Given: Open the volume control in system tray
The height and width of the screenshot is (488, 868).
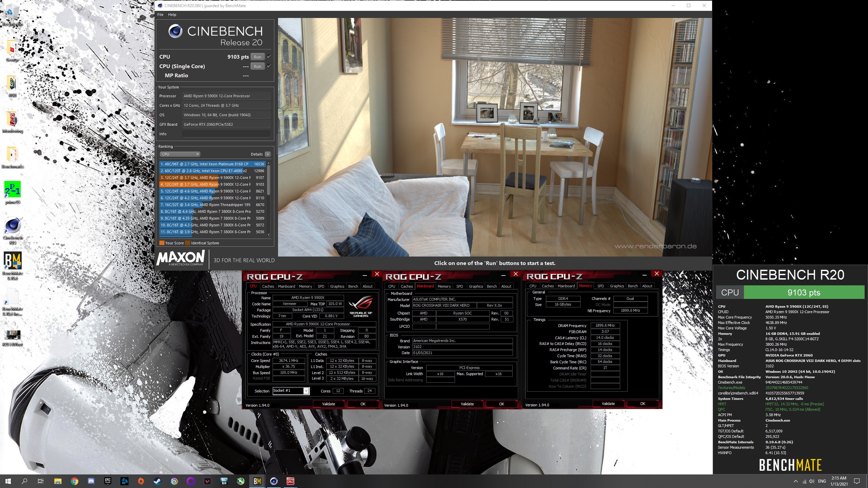Looking at the screenshot, I should point(812,481).
